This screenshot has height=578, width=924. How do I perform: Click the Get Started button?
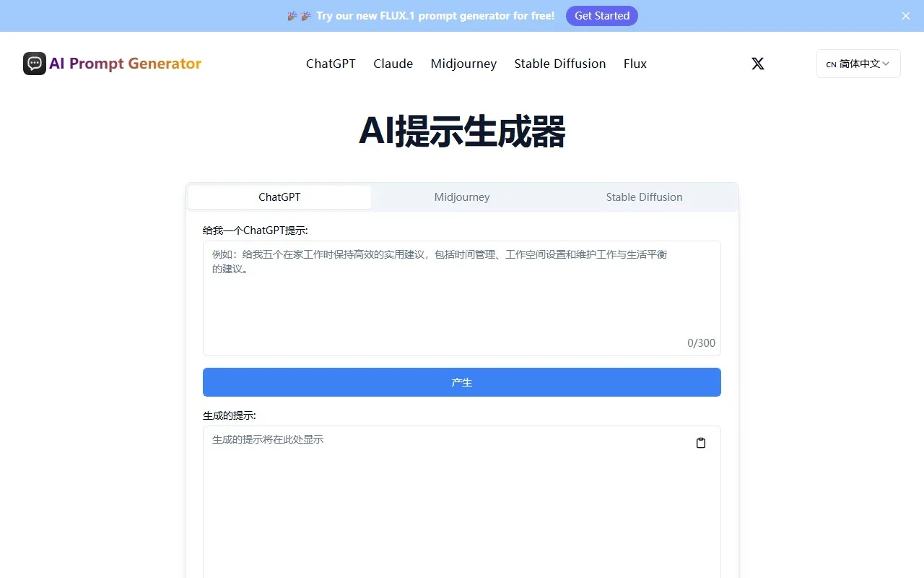602,15
